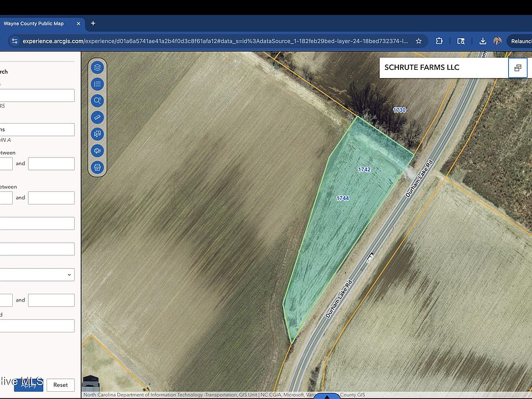Open the Select features tool
The height and width of the screenshot is (399, 532).
98,134
